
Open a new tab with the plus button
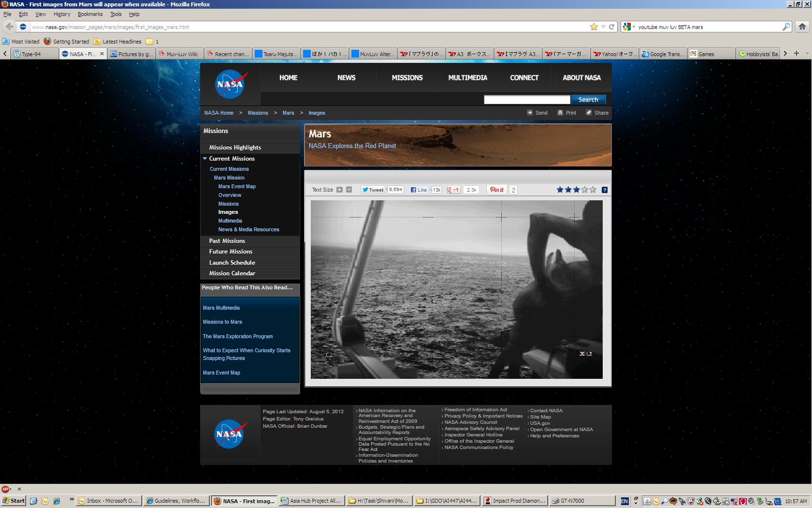pyautogui.click(x=797, y=53)
